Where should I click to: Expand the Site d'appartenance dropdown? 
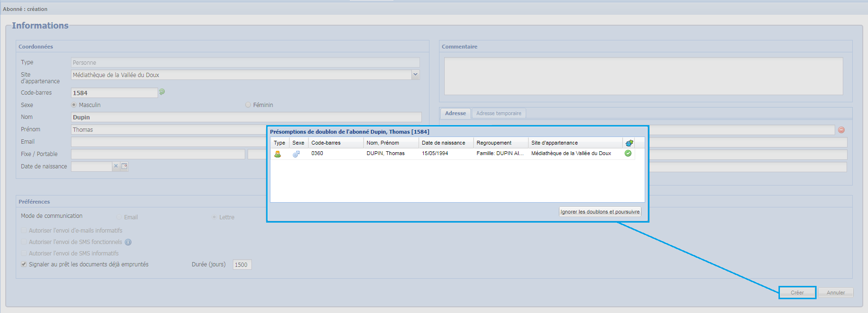point(415,75)
